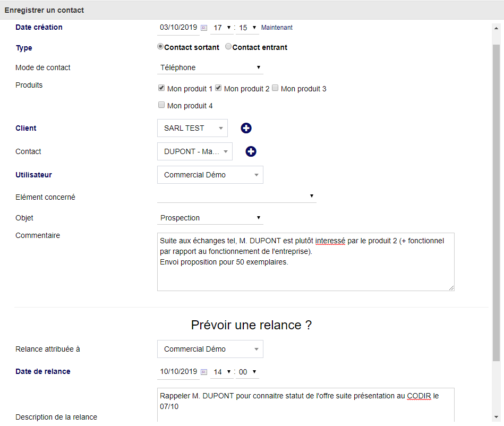Click the Mode de contact label
This screenshot has width=504, height=426.
click(42, 67)
